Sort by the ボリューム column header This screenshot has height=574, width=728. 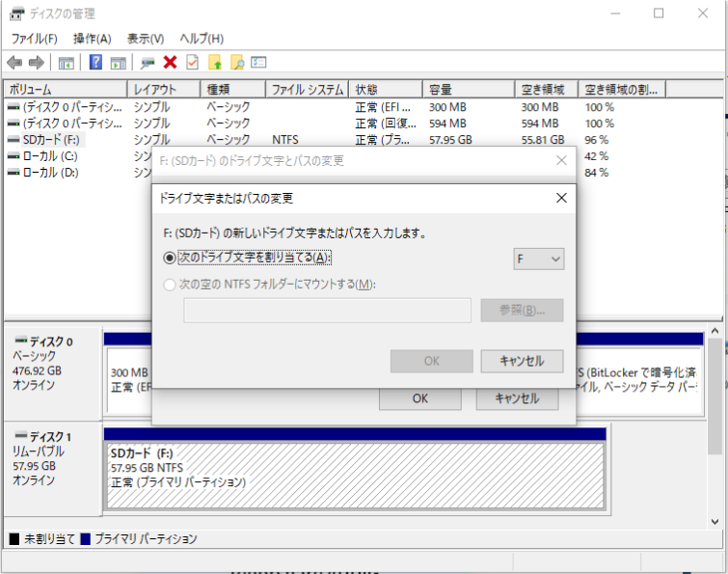pos(66,89)
